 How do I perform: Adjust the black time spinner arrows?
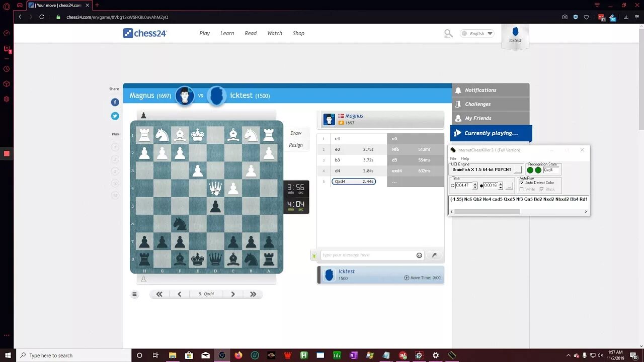pos(501,186)
